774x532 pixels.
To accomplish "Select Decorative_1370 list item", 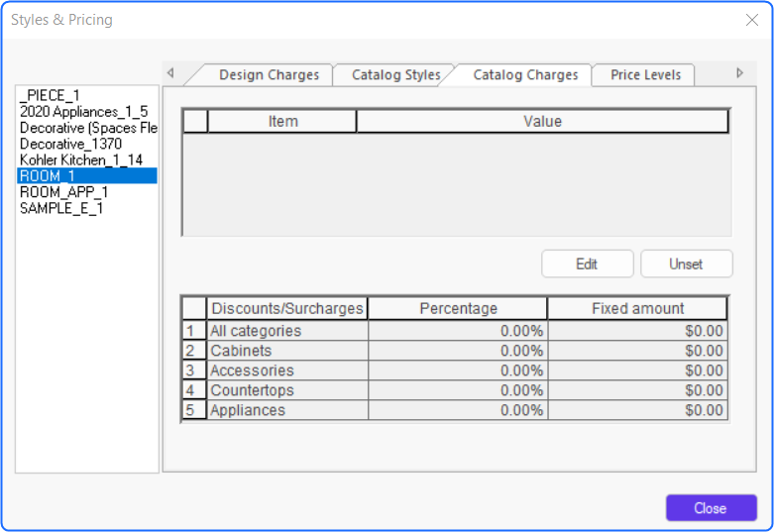I will tap(70, 144).
